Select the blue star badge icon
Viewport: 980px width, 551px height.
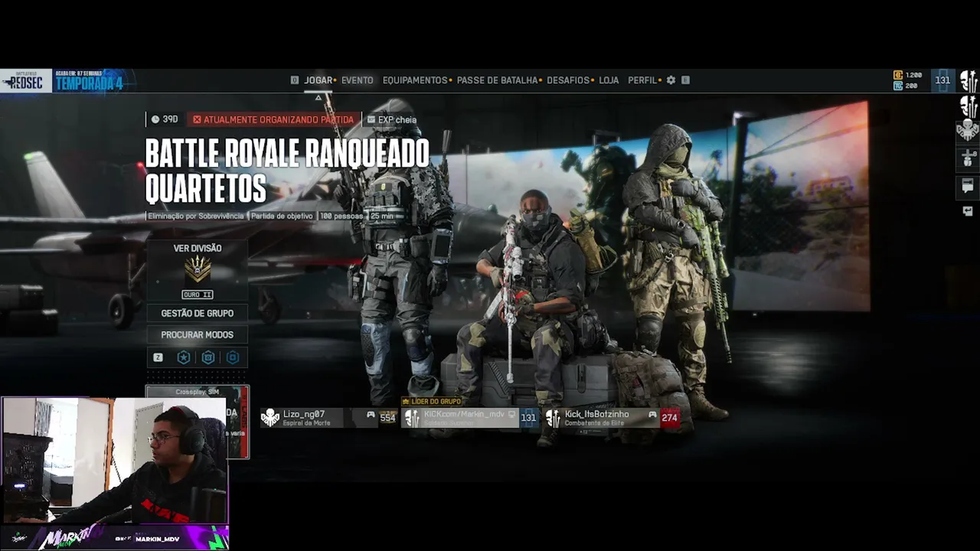click(184, 357)
